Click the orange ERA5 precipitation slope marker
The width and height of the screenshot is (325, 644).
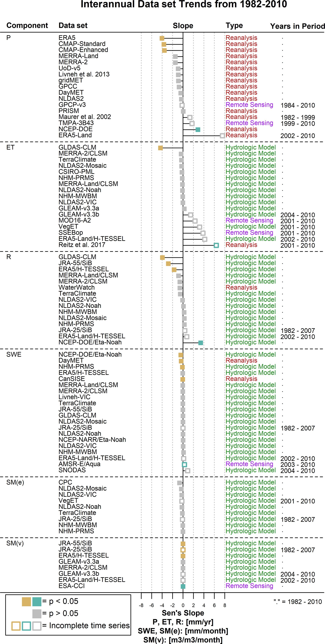point(162,38)
